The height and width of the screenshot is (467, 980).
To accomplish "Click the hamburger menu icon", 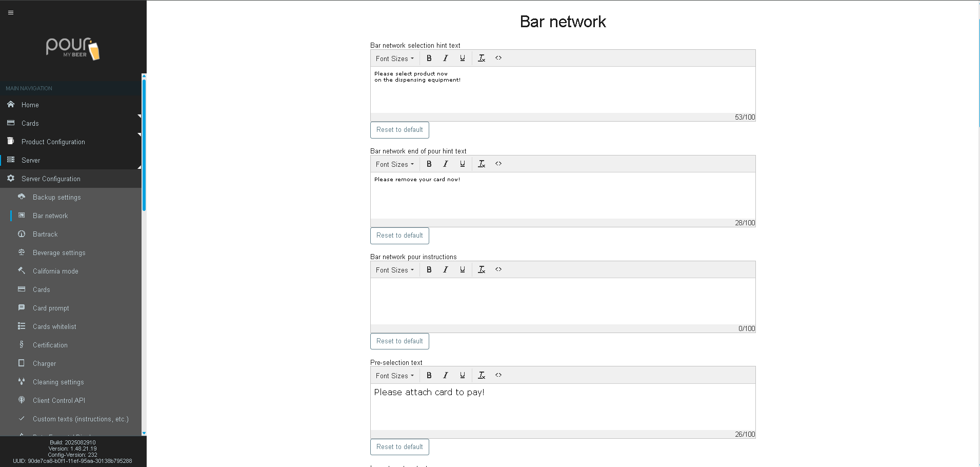I will click(x=11, y=13).
